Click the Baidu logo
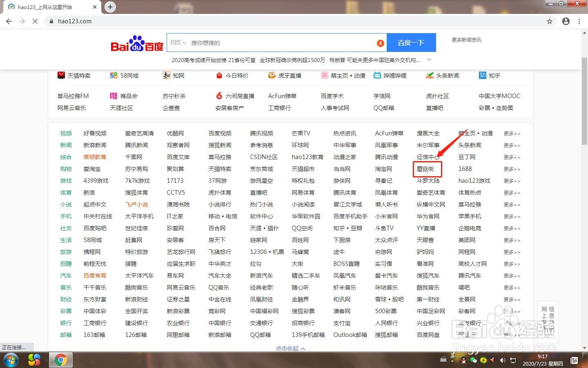Viewport: 588px width, 368px height. pos(137,43)
